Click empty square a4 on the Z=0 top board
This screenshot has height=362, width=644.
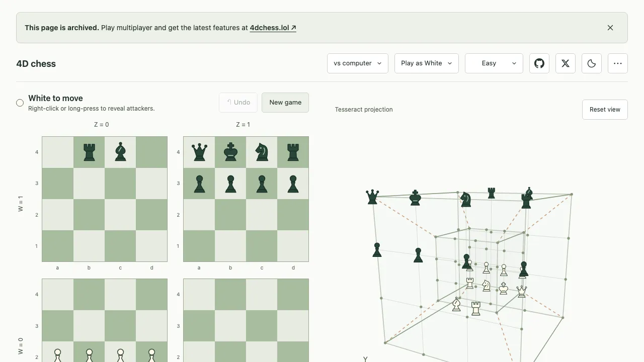pyautogui.click(x=58, y=152)
